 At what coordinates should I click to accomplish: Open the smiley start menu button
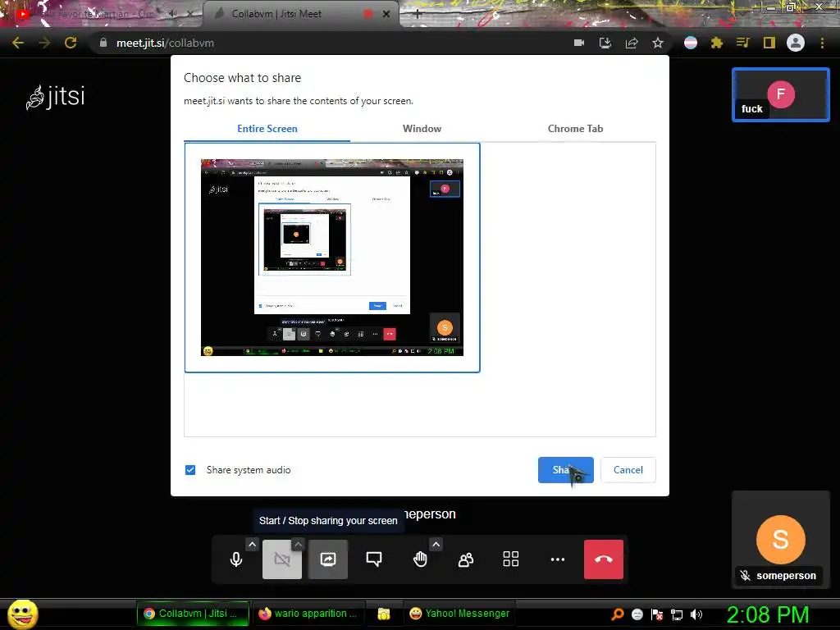tap(22, 614)
